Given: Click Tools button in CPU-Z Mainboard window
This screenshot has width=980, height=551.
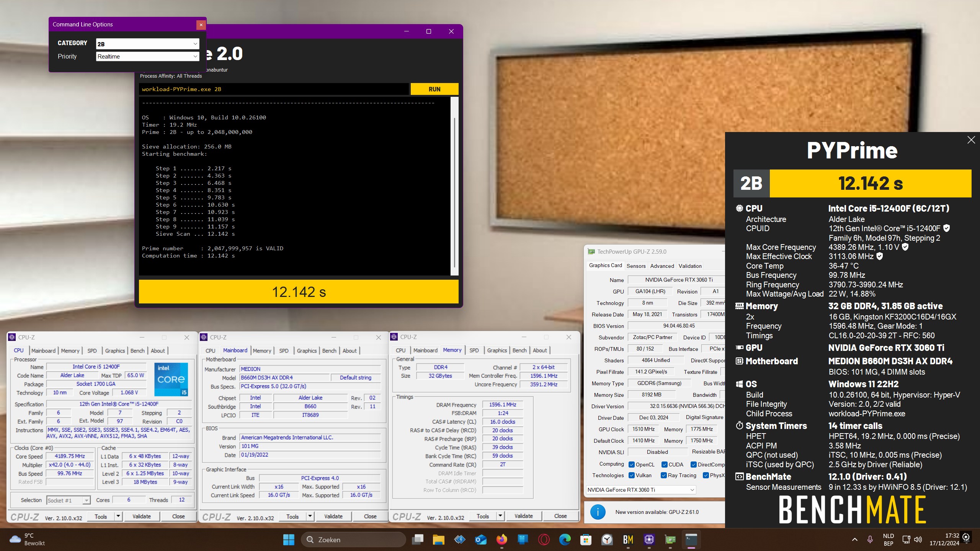Looking at the screenshot, I should pos(292,516).
